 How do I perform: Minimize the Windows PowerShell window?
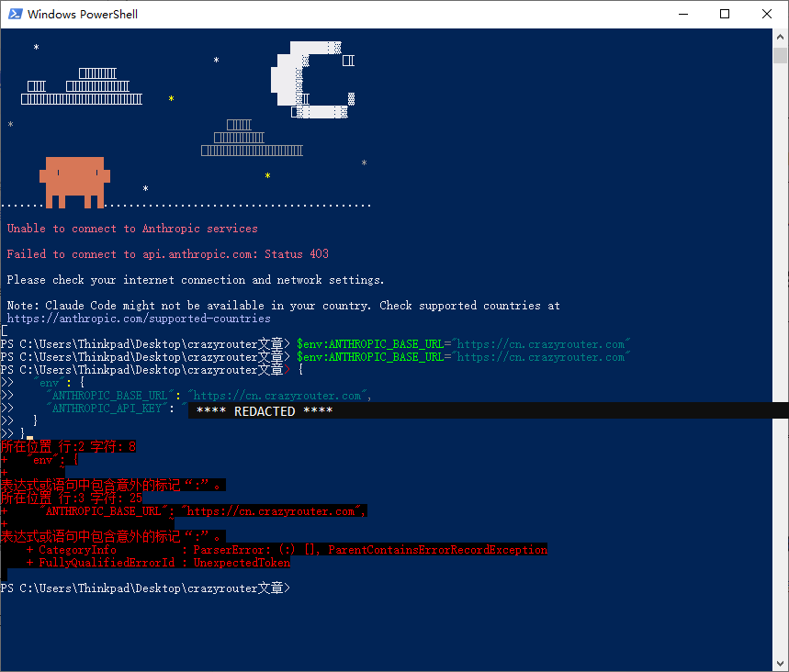coord(682,14)
